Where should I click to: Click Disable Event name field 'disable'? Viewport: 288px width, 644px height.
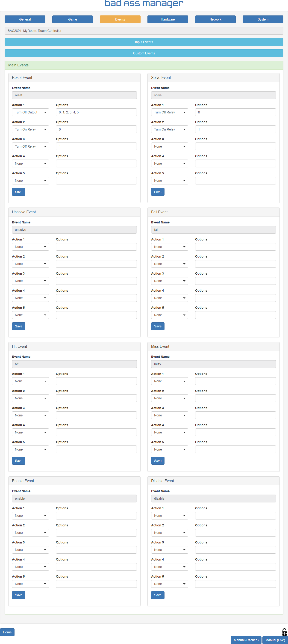214,499
